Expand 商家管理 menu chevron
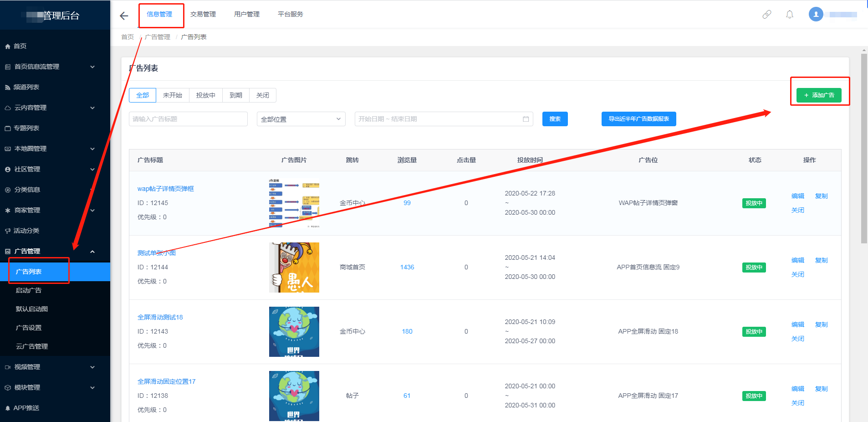This screenshot has height=422, width=868. tap(92, 210)
